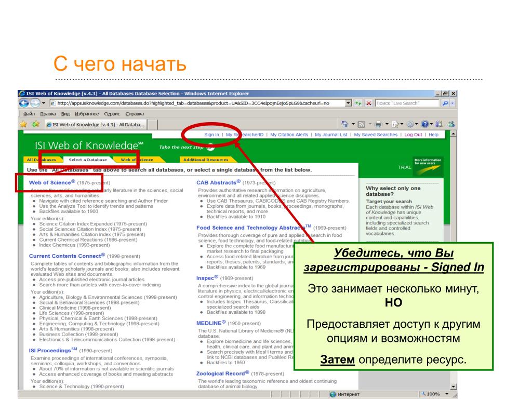
Task: Click the page scrollbar up arrow
Action: (453, 134)
